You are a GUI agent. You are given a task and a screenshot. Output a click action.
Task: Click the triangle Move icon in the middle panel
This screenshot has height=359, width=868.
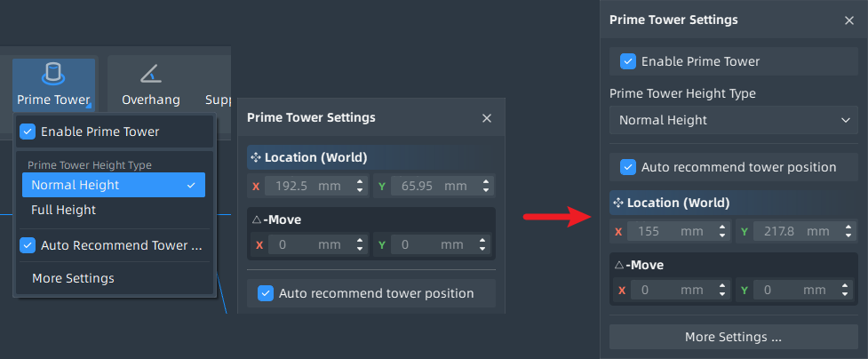pyautogui.click(x=256, y=220)
